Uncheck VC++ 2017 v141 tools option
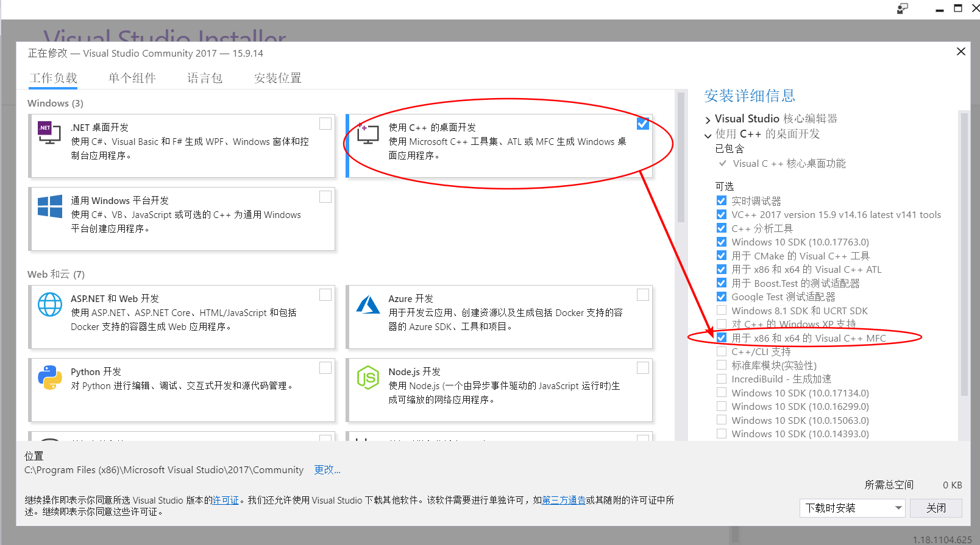 click(x=722, y=214)
